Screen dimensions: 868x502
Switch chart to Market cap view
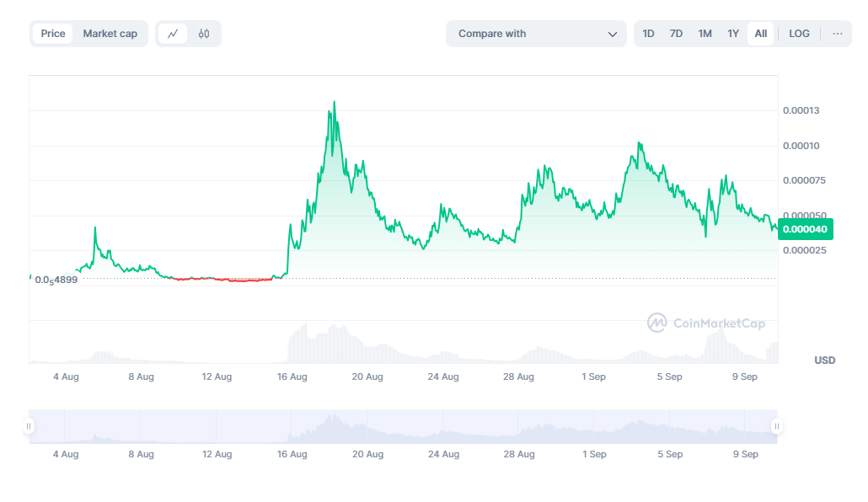click(x=110, y=33)
